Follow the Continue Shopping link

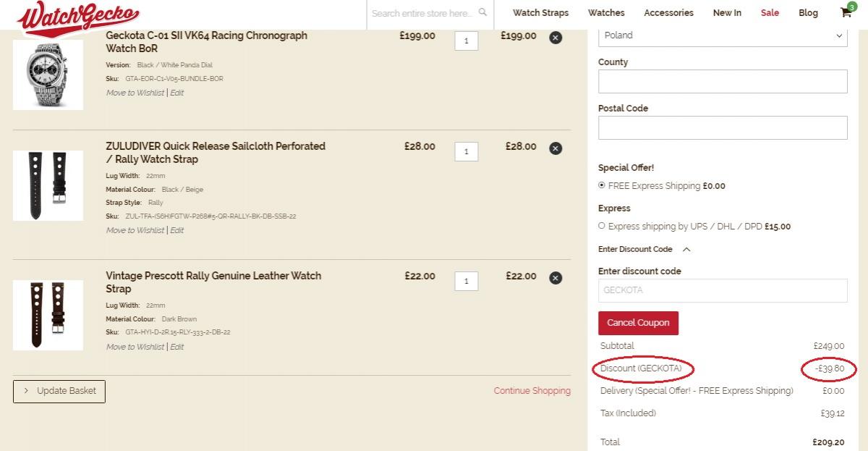[x=532, y=391]
